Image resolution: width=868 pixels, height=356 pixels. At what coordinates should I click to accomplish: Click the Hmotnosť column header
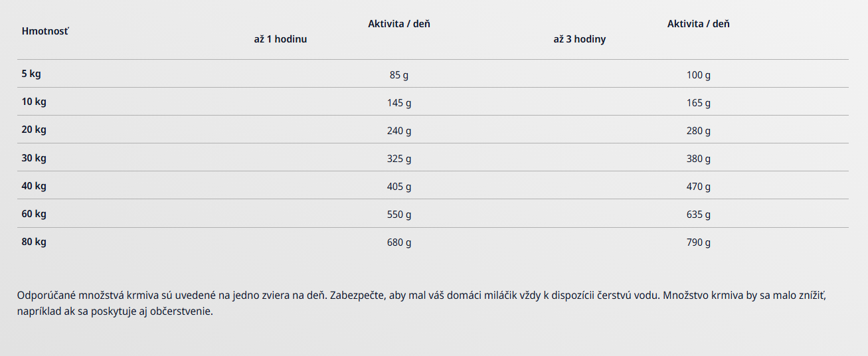click(x=44, y=31)
